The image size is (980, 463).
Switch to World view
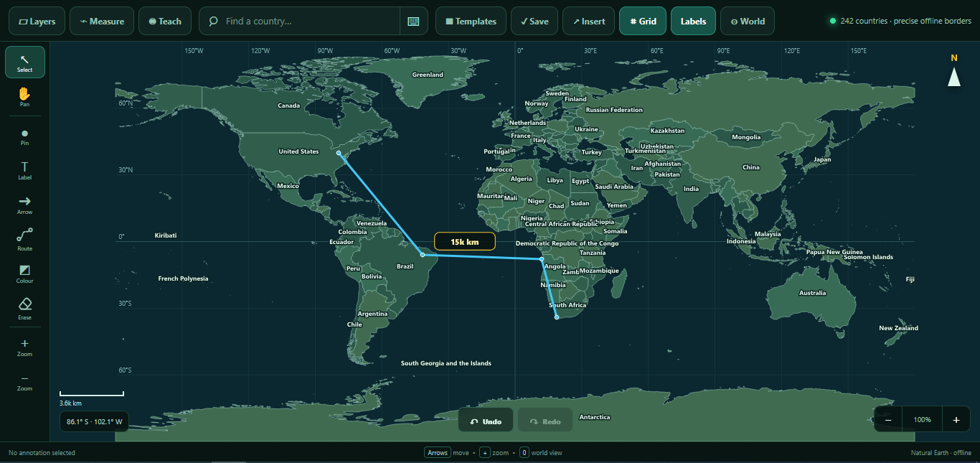click(x=748, y=22)
